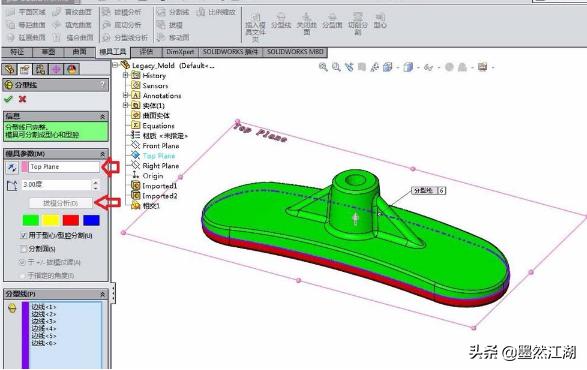Collapse the 模具参数 mold parameters section
The width and height of the screenshot is (587, 370).
coord(102,154)
